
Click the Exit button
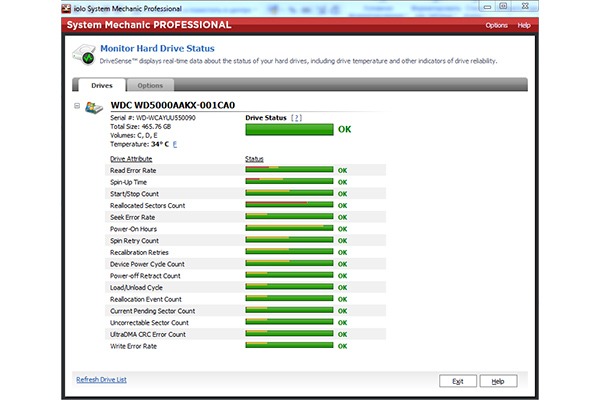(x=458, y=381)
